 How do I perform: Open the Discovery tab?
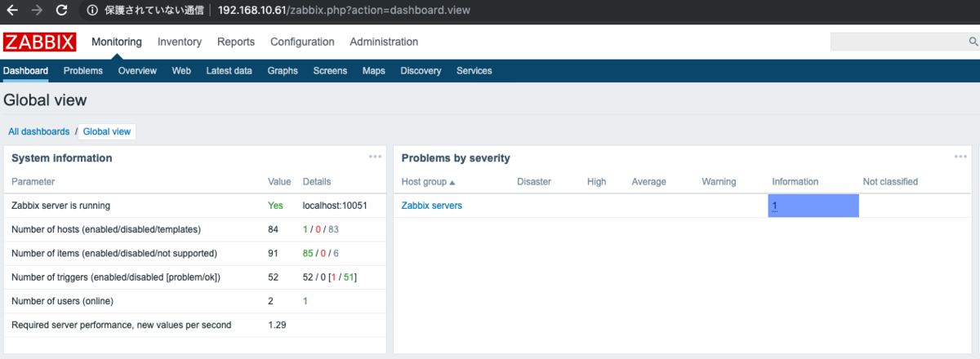pyautogui.click(x=421, y=71)
